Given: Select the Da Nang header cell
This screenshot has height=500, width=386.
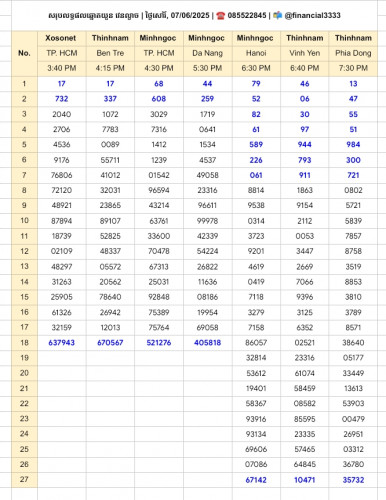Looking at the screenshot, I should click(208, 53).
